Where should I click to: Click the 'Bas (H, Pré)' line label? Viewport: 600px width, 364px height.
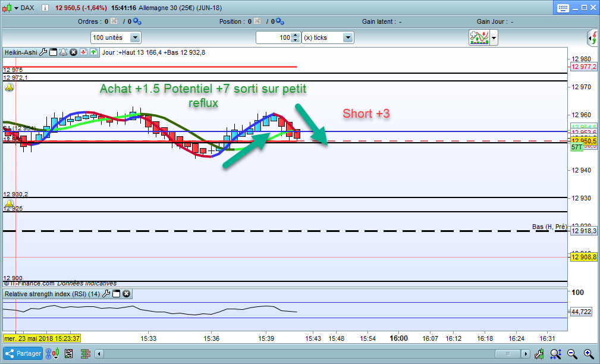click(549, 227)
